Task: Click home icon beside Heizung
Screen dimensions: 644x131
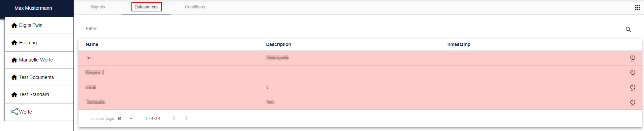Action: (x=14, y=43)
